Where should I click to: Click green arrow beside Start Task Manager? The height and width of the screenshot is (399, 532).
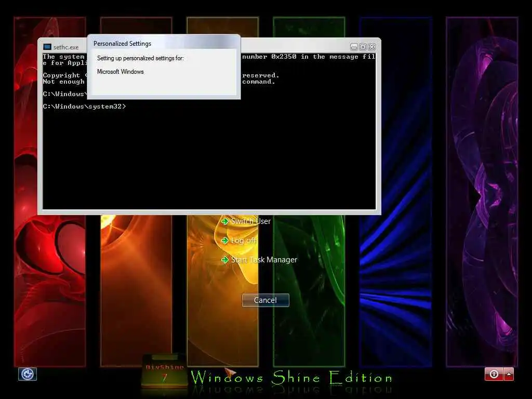(224, 260)
